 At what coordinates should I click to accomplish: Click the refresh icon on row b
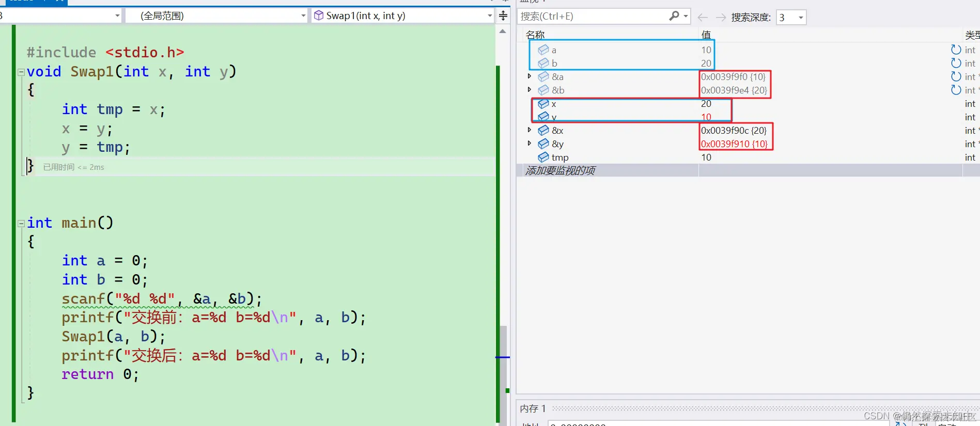pyautogui.click(x=956, y=63)
